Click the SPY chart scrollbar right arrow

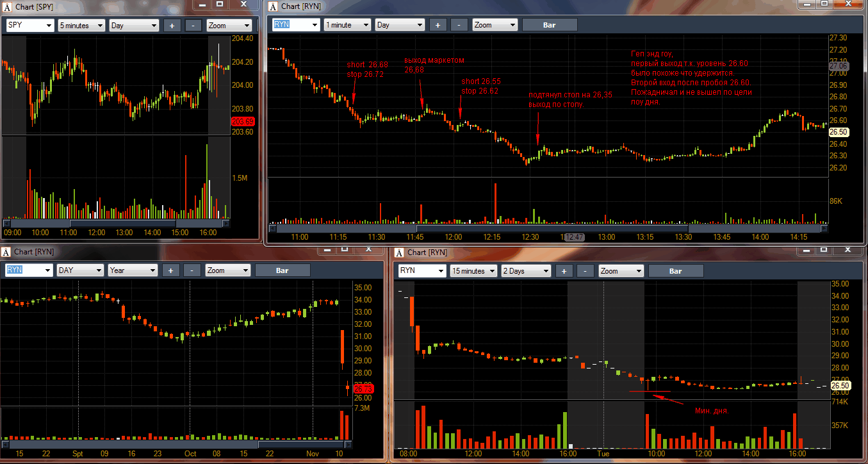point(226,224)
